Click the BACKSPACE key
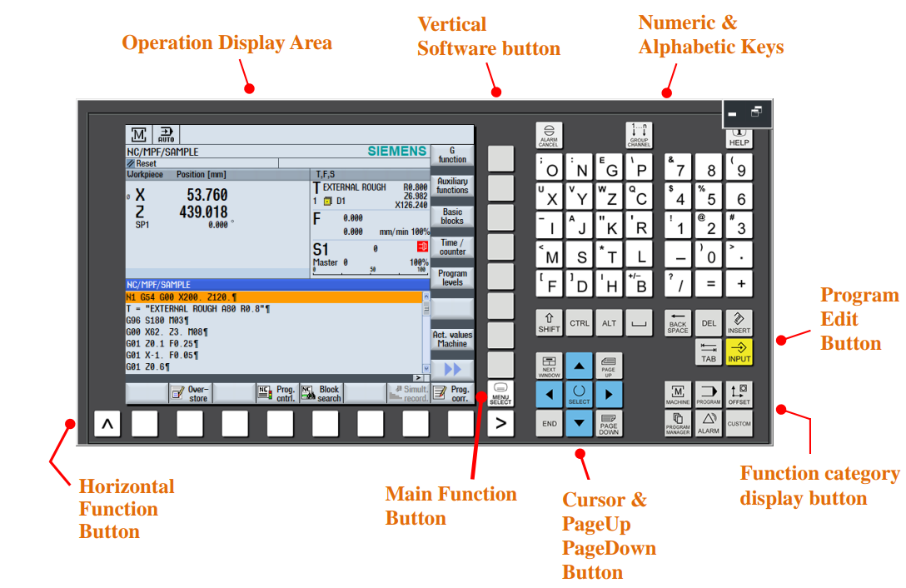The width and height of the screenshot is (906, 588). click(x=678, y=323)
